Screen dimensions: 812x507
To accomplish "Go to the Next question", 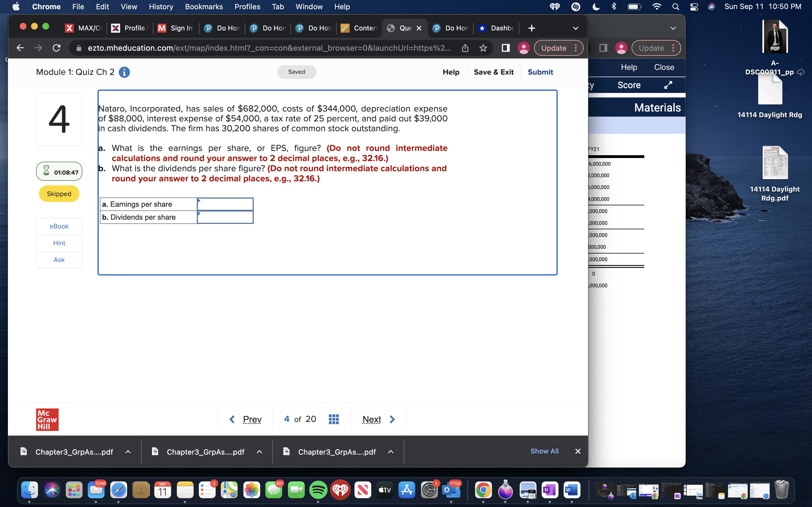I will (371, 419).
